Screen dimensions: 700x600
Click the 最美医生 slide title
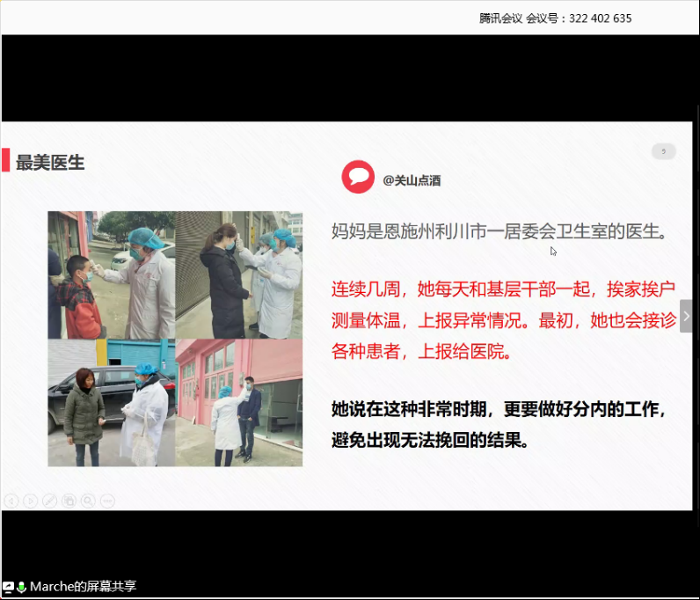point(50,162)
